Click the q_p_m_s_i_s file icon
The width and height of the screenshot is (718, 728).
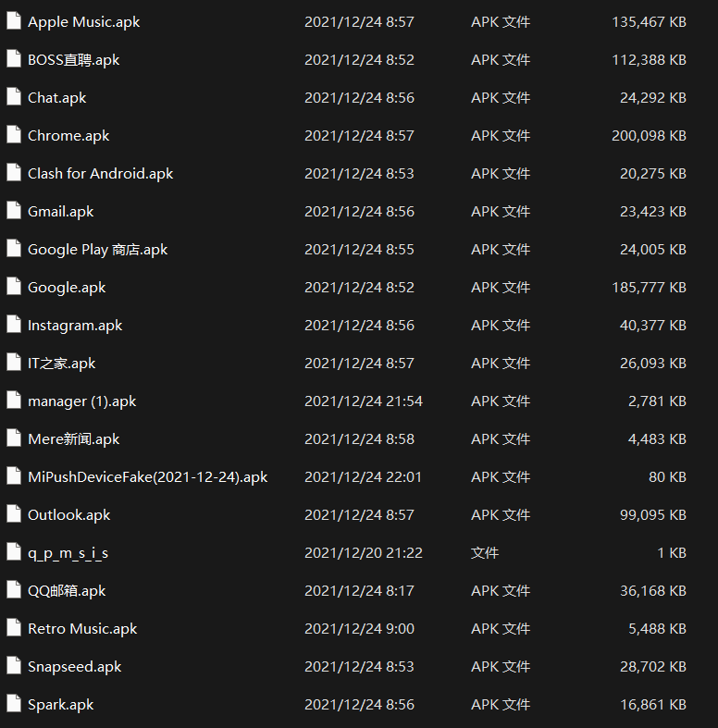point(14,552)
